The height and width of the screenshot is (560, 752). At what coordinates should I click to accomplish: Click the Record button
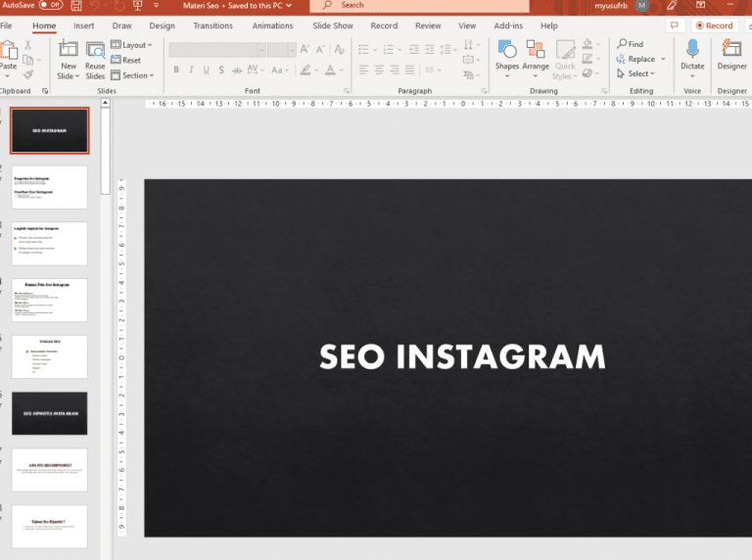pos(714,25)
